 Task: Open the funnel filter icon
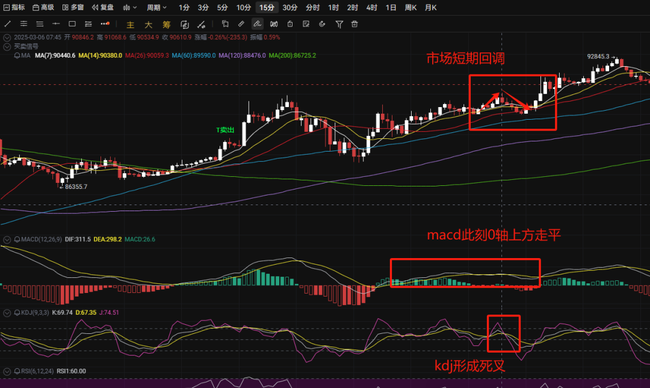[339, 24]
